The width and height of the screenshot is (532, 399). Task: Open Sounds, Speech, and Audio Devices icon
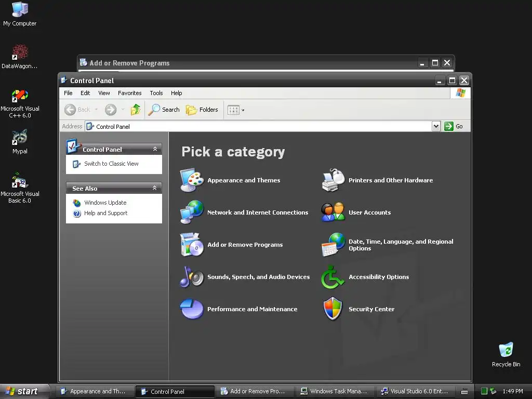coord(192,276)
